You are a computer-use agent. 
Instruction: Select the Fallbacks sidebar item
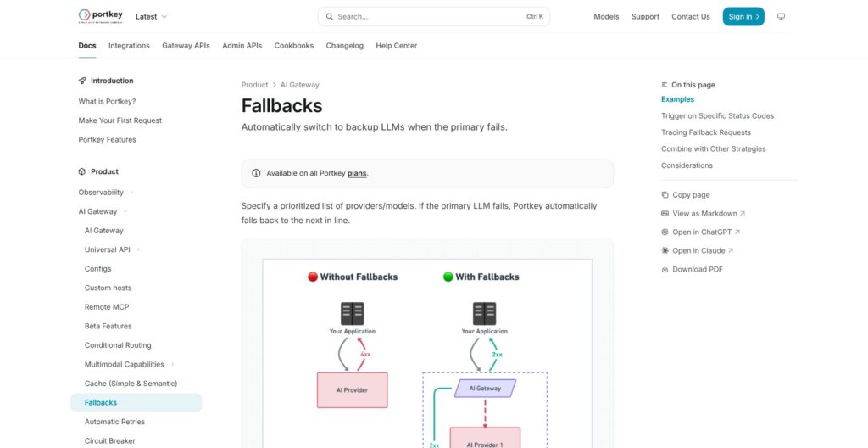click(x=136, y=402)
